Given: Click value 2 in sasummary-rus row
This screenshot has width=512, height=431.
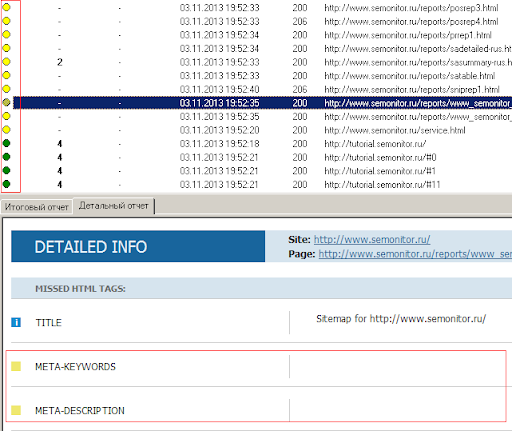Looking at the screenshot, I should 60,62.
